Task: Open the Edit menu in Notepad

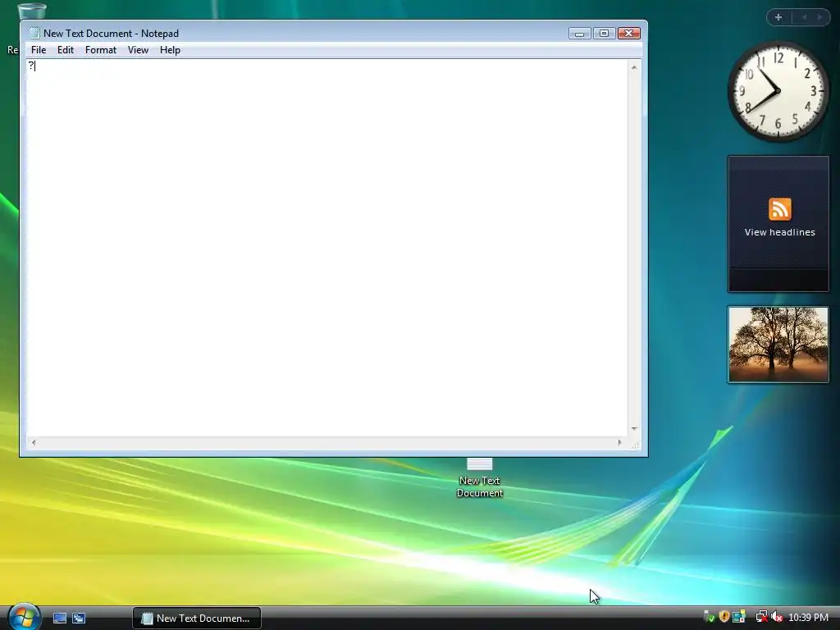Action: (66, 50)
